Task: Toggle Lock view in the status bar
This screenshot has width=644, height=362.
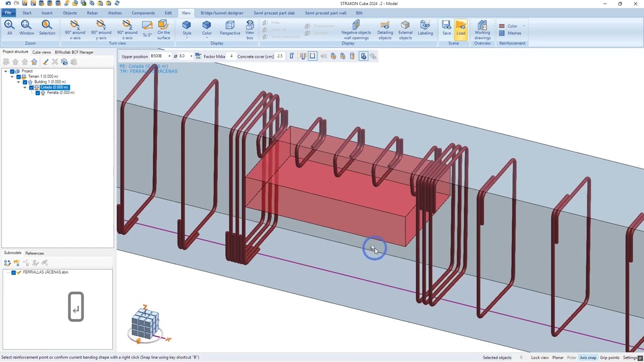Action: (x=540, y=357)
